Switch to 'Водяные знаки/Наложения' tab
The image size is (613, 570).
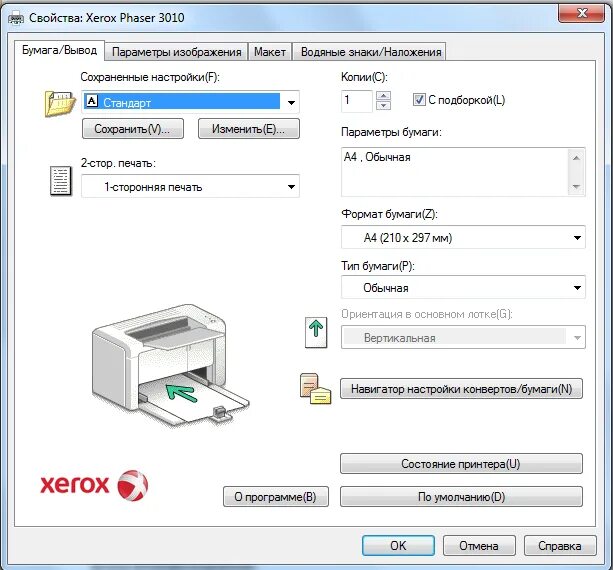371,52
